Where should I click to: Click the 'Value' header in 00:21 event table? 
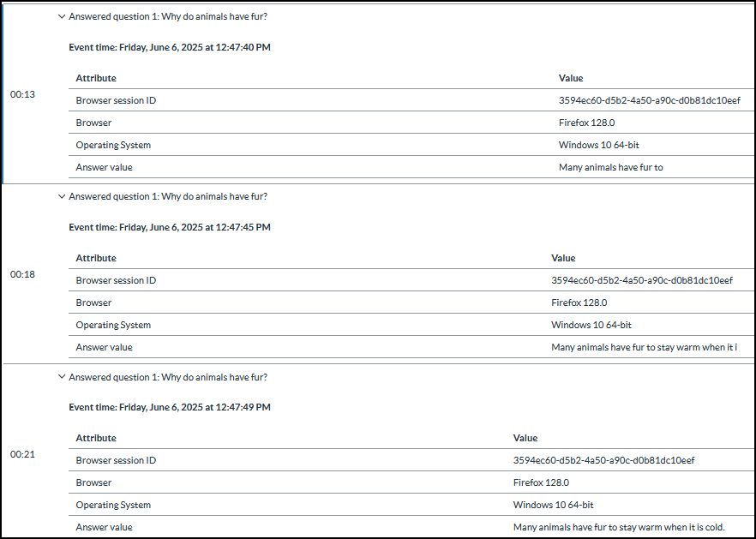(525, 438)
